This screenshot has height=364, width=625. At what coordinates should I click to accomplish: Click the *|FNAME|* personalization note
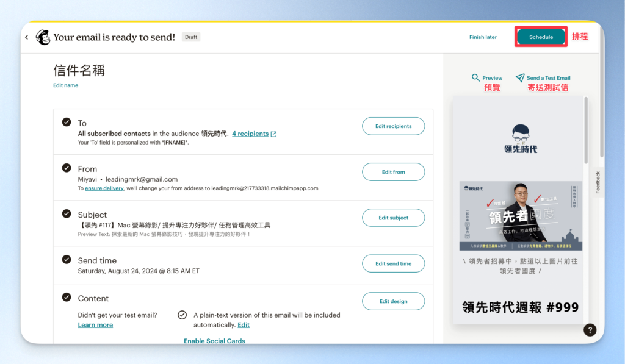pyautogui.click(x=133, y=143)
